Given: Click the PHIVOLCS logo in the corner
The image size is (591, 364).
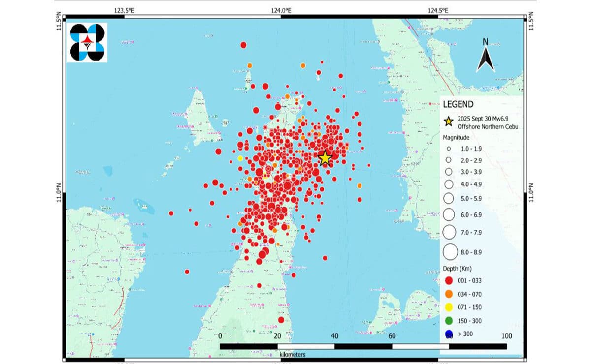Looking at the screenshot, I should click(x=89, y=41).
